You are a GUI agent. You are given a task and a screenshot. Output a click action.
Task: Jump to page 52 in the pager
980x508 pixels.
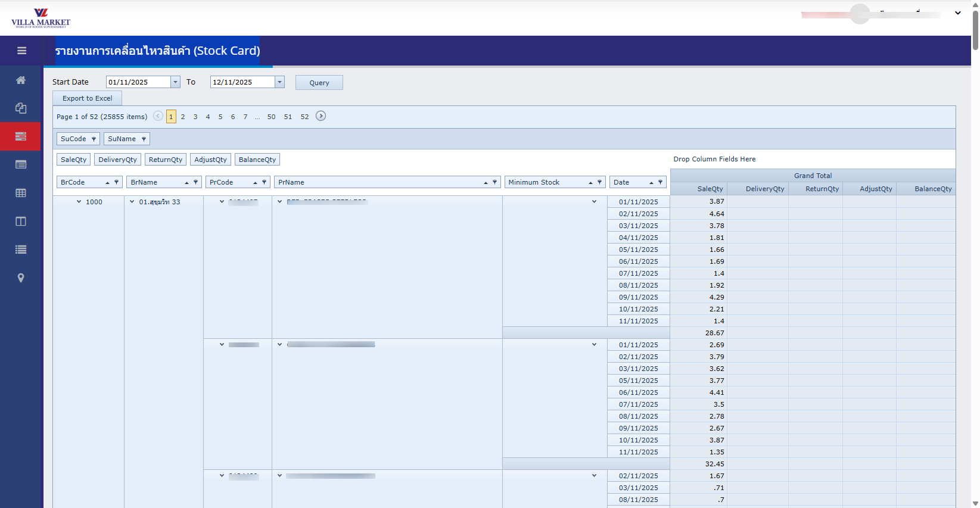(304, 117)
